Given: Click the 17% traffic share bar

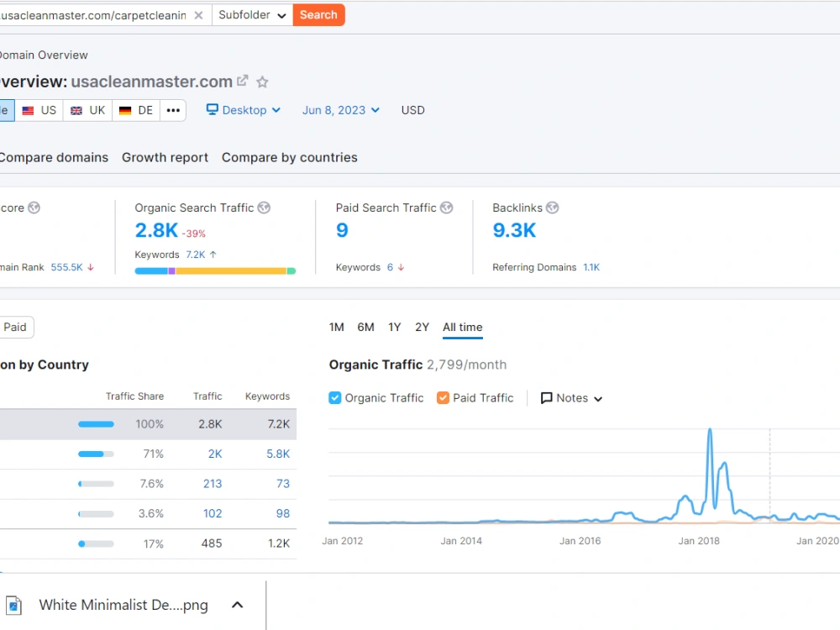Looking at the screenshot, I should pos(96,544).
